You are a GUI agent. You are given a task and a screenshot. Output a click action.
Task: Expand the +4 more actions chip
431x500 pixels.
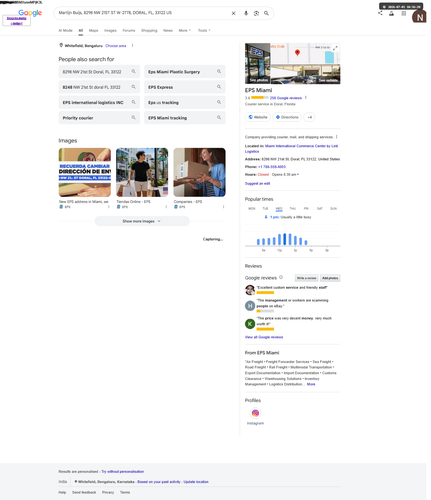point(310,117)
